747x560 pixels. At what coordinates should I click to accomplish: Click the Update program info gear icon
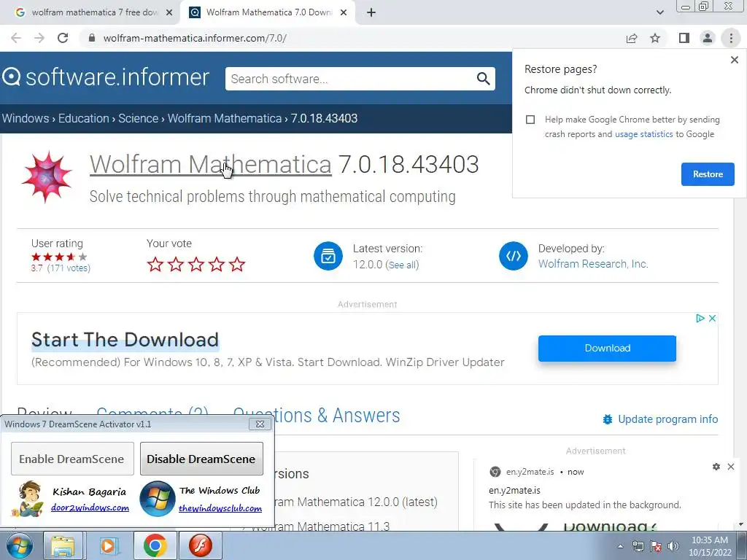pyautogui.click(x=608, y=419)
